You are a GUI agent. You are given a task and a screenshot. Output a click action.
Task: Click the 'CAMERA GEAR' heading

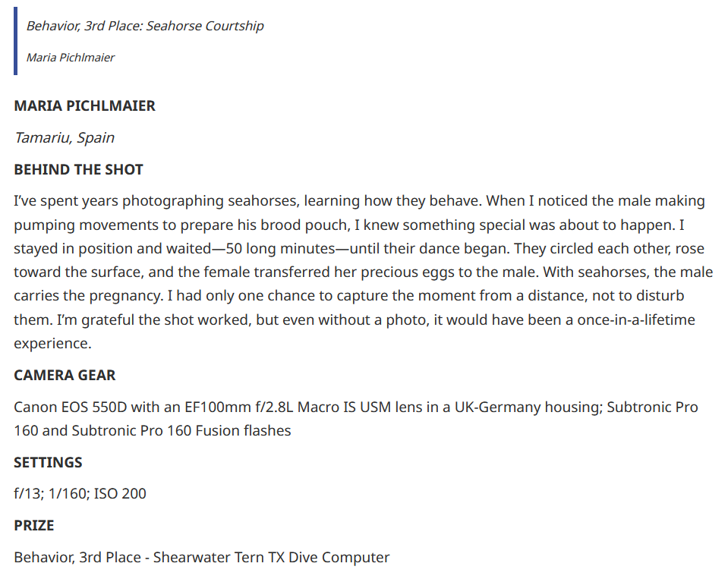65,376
